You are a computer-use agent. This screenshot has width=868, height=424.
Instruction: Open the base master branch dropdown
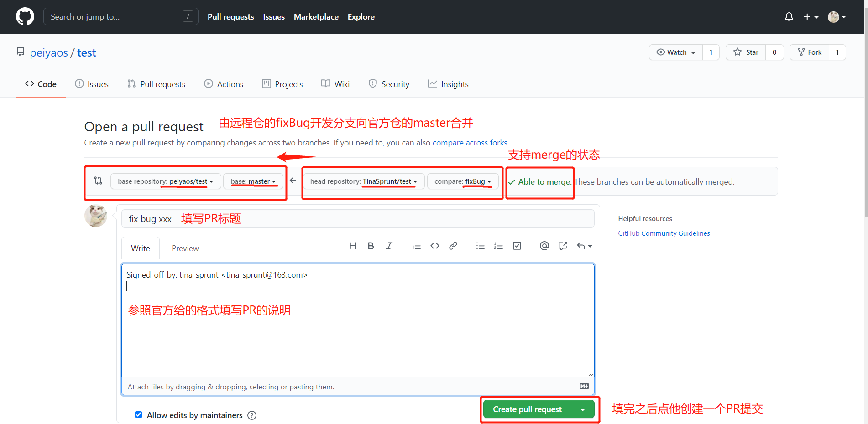(253, 181)
